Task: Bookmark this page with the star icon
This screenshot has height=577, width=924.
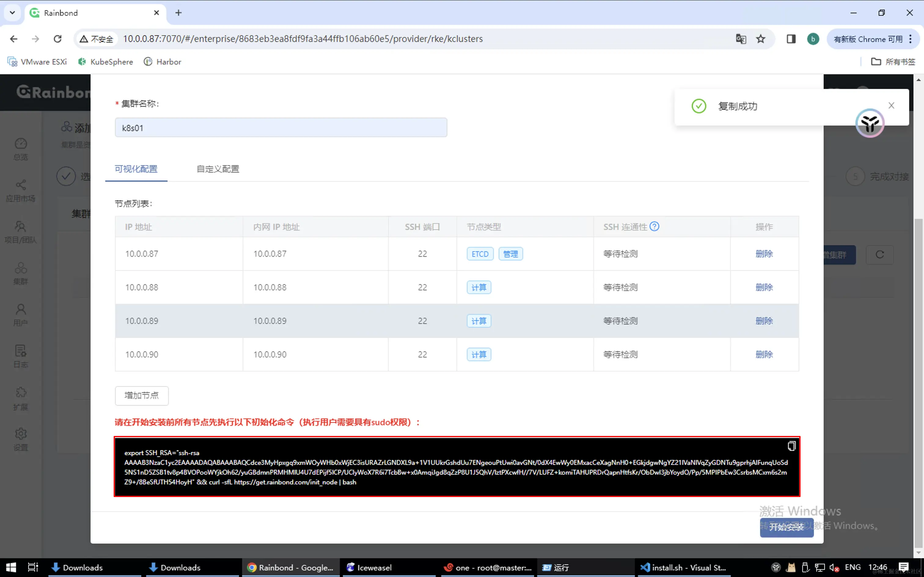Action: point(761,39)
